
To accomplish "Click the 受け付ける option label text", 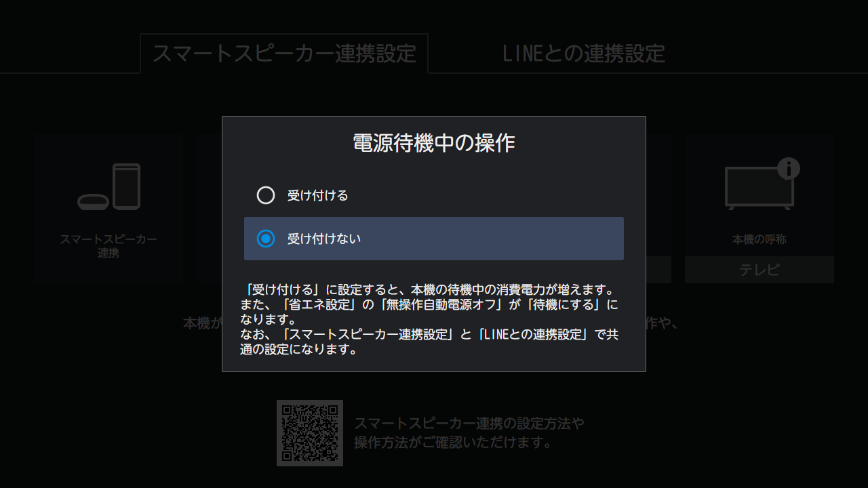I will pyautogui.click(x=317, y=196).
